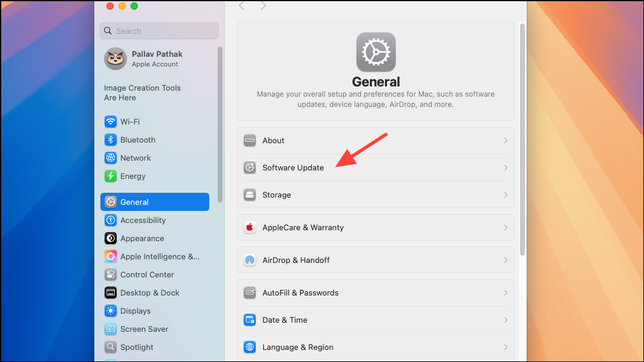
Task: Select the Energy lightning icon
Action: pos(111,176)
